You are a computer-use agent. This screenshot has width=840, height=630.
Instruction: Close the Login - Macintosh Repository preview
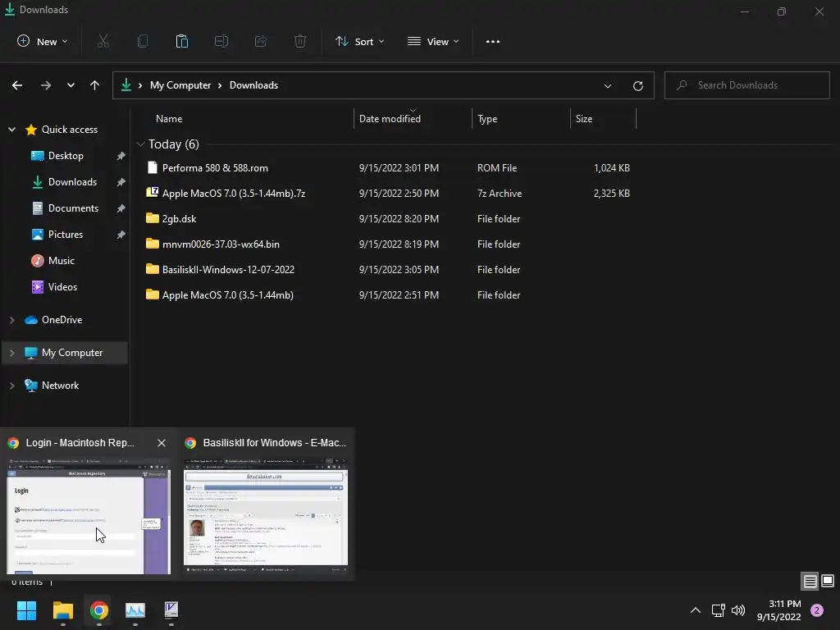pyautogui.click(x=162, y=442)
